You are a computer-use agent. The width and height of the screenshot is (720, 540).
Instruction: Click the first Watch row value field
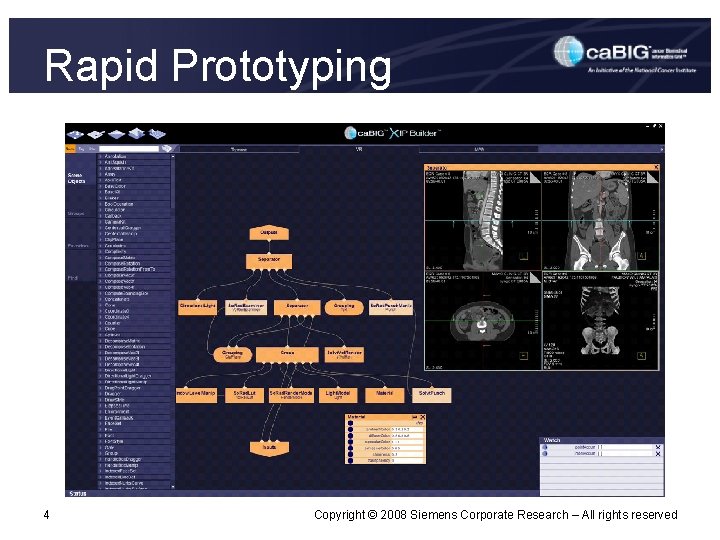pos(624,447)
